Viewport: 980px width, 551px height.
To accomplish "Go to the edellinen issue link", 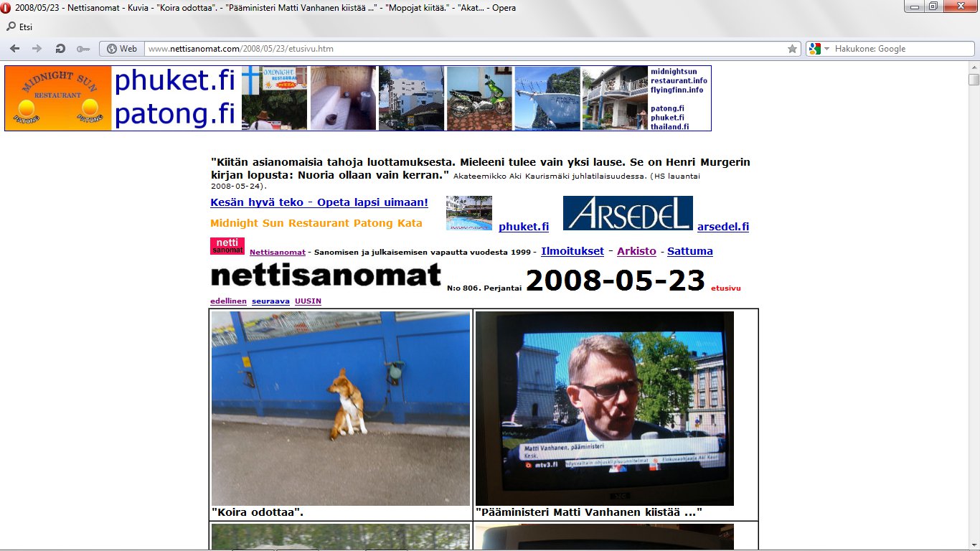I will pos(228,301).
